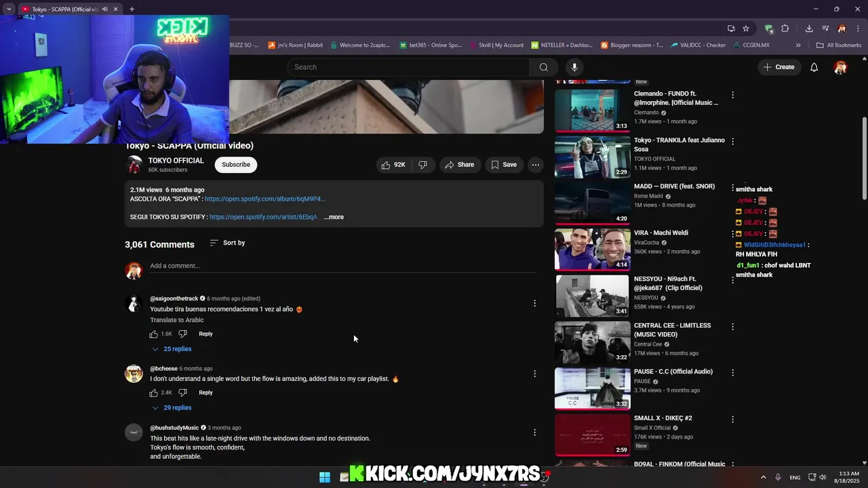The height and width of the screenshot is (488, 868).
Task: Open the tab search dropdown arrow
Action: pyautogui.click(x=8, y=9)
